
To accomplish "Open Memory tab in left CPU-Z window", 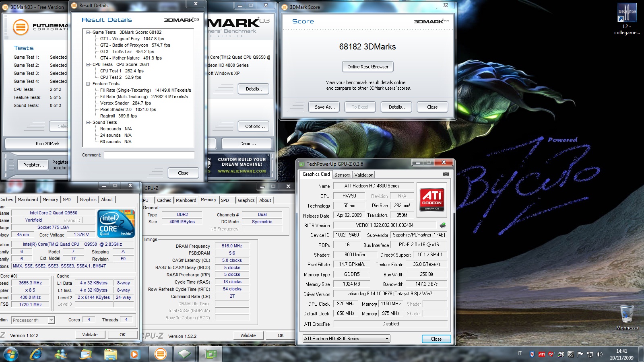I will coord(50,200).
